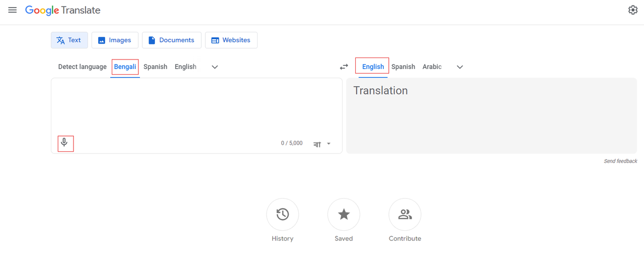Open Settings gear icon
644x255 pixels.
coord(633,10)
